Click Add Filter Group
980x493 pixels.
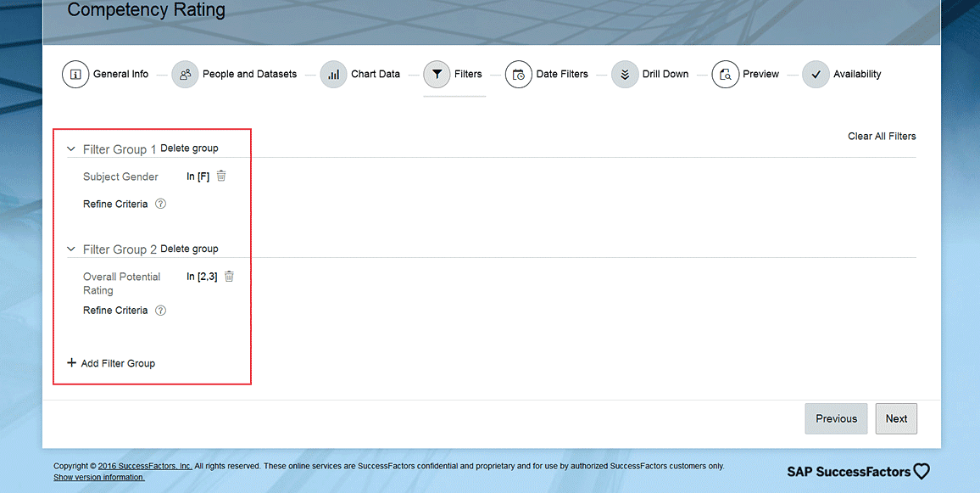point(111,363)
